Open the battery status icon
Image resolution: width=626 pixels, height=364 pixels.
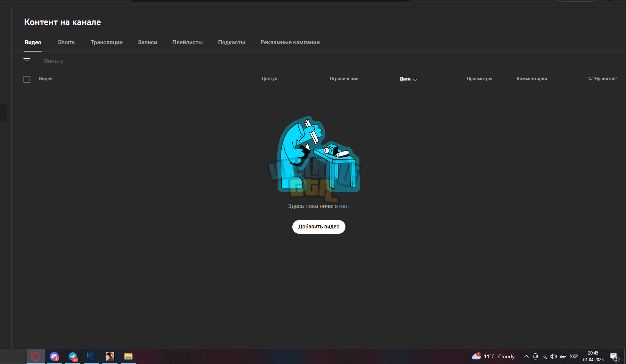tap(563, 356)
